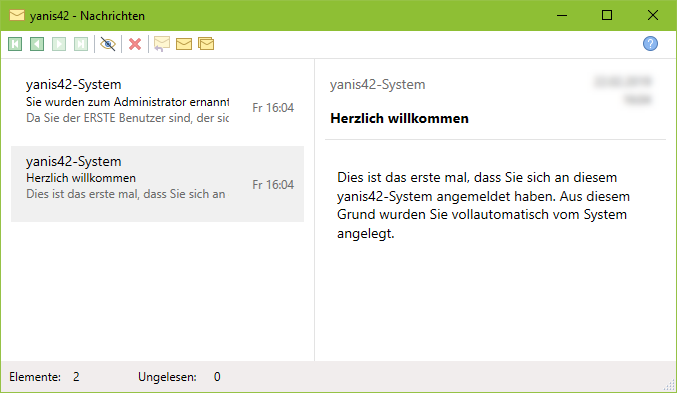
Task: Maximize the Nachrichten window
Action: [x=607, y=16]
